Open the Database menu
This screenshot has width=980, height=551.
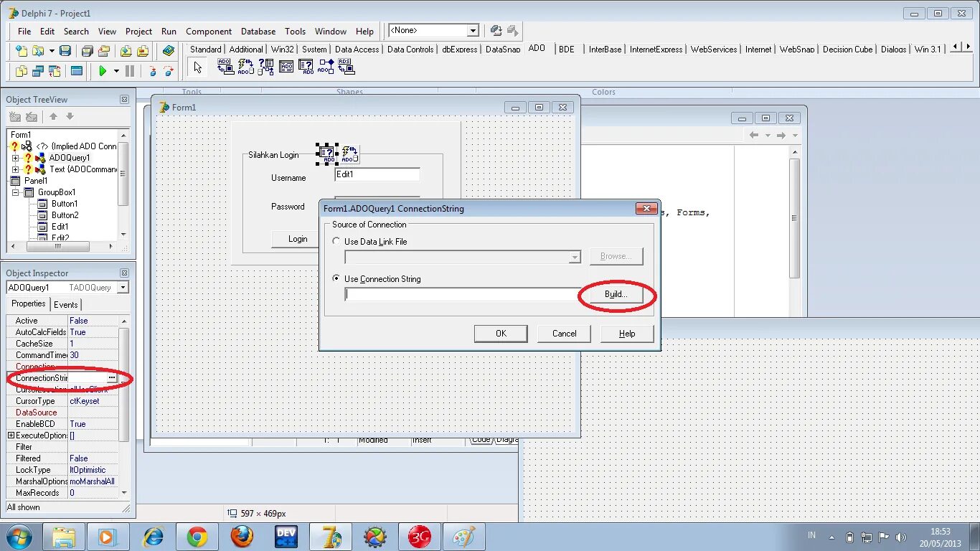[258, 32]
